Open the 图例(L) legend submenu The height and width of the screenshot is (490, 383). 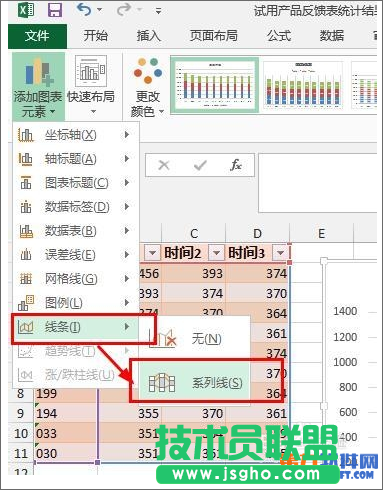click(x=76, y=303)
